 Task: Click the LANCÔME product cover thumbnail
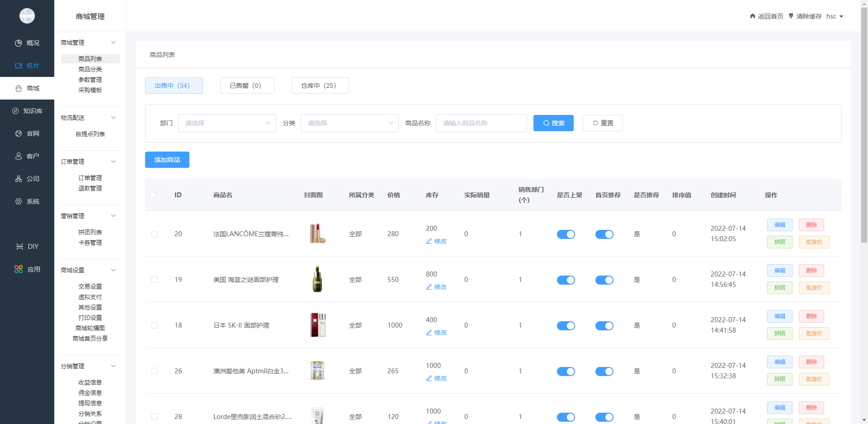pos(317,234)
